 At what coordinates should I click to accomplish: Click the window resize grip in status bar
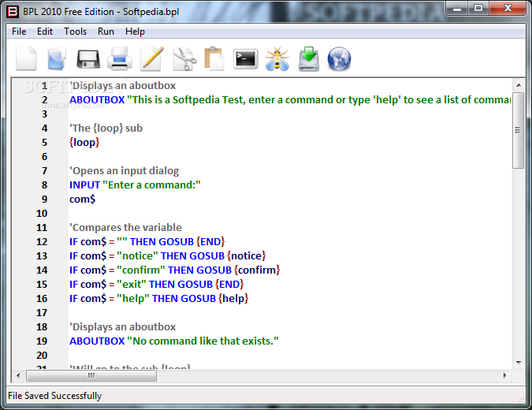(521, 400)
